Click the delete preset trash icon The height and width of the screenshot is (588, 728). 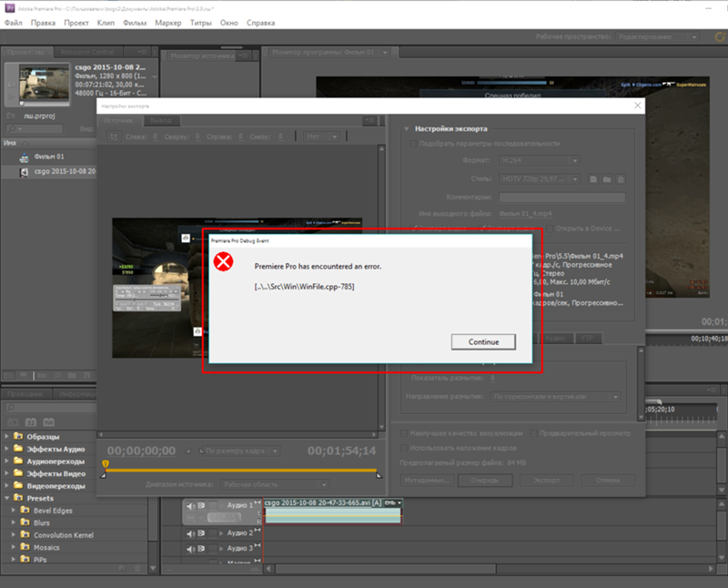[x=621, y=178]
